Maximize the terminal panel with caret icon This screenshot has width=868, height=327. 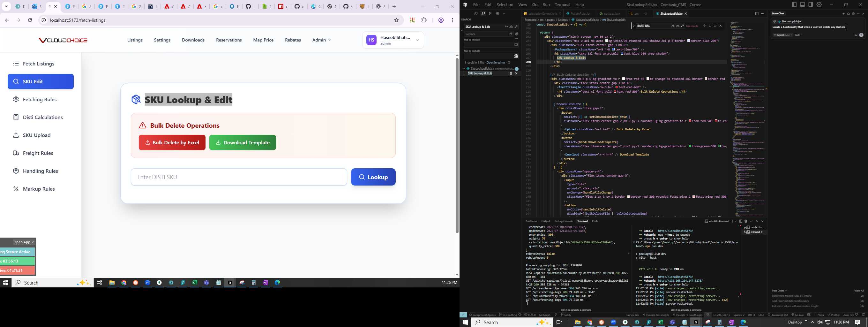coord(757,222)
